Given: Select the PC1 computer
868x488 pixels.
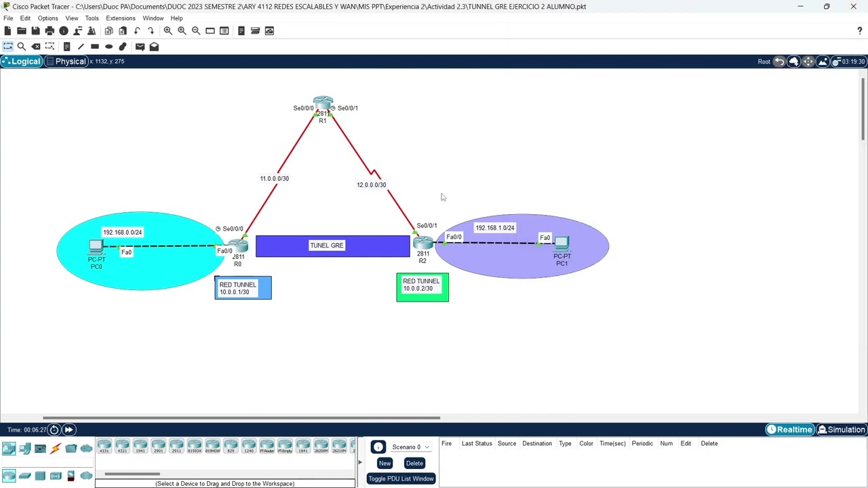Looking at the screenshot, I should 561,244.
